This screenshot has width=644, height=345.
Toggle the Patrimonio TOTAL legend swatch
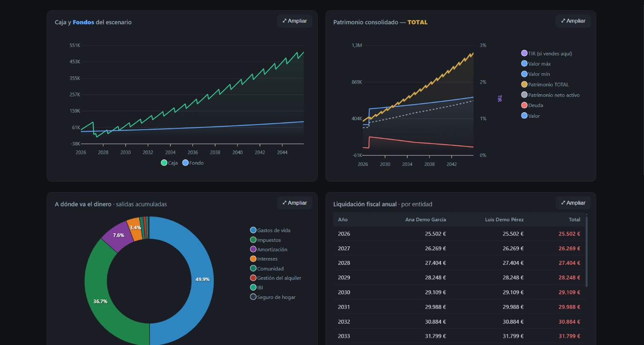click(524, 84)
